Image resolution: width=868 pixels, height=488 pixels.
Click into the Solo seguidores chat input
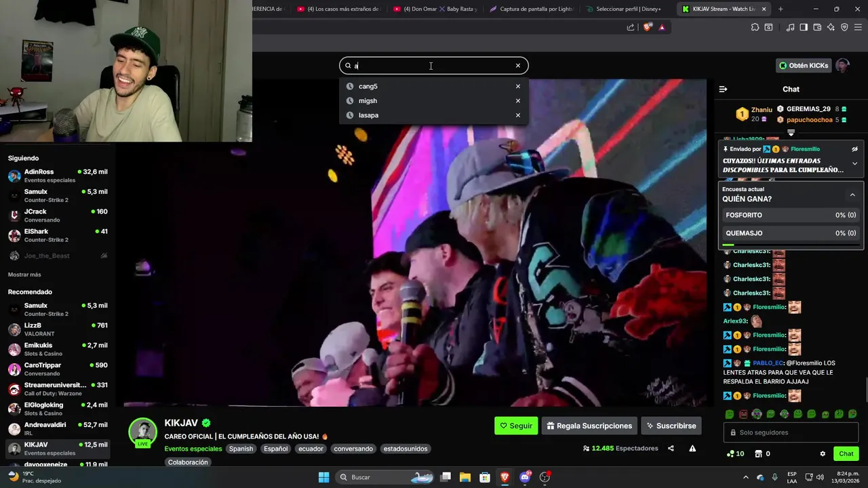point(791,432)
